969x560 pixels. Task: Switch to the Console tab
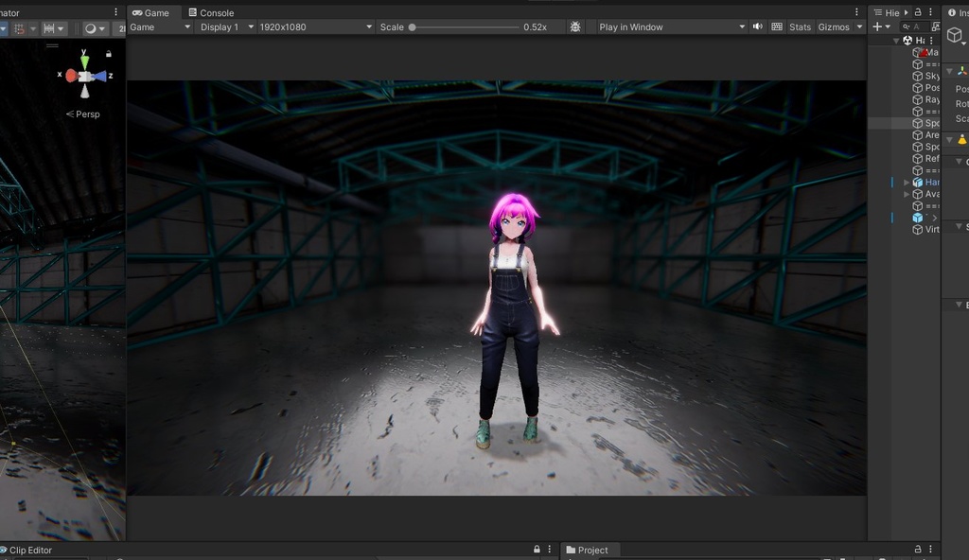(x=211, y=12)
